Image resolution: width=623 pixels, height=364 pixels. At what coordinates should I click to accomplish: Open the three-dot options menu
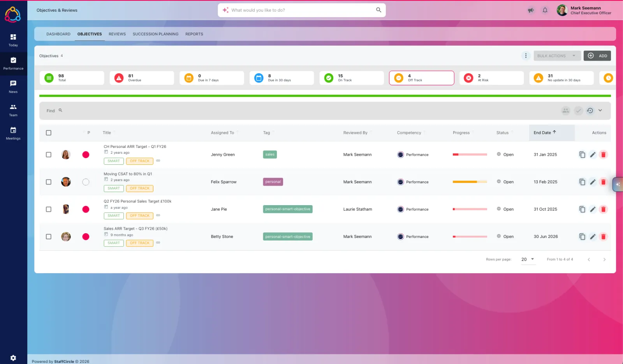(x=526, y=56)
